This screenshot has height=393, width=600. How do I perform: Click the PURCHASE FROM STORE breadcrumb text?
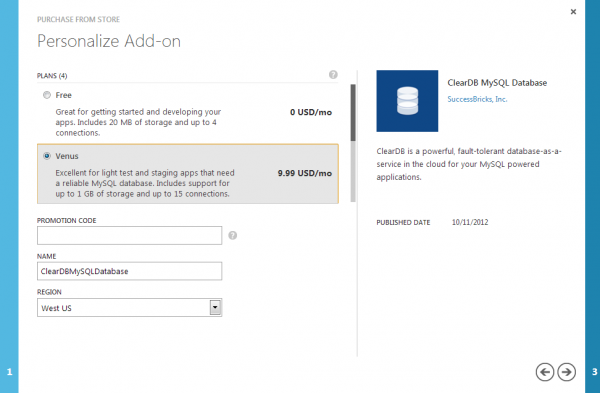(78, 20)
